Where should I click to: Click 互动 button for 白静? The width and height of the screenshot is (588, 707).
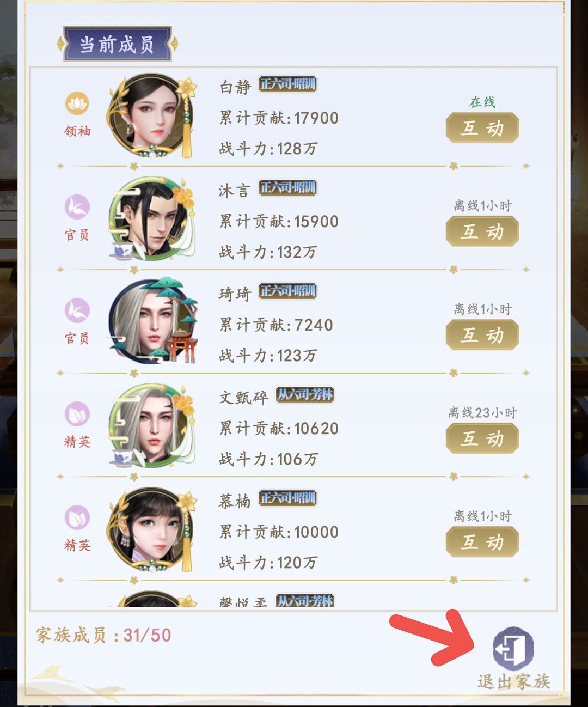(x=482, y=128)
